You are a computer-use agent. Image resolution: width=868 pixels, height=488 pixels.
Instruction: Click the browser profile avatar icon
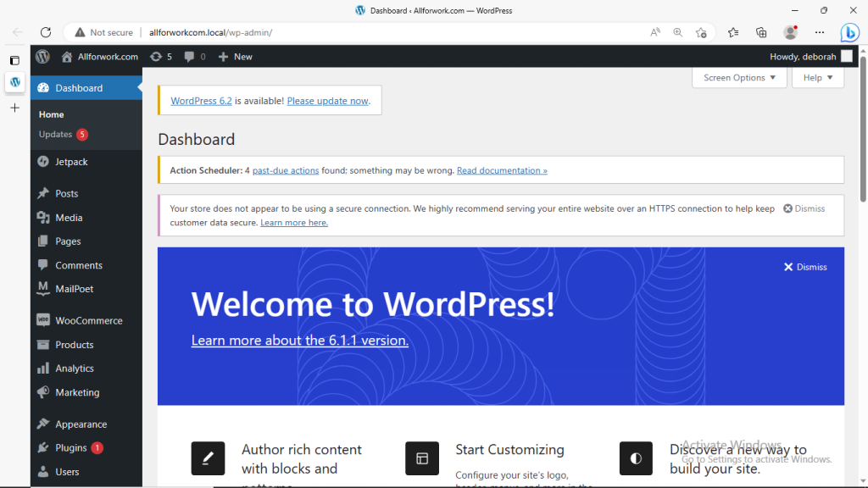coord(791,32)
